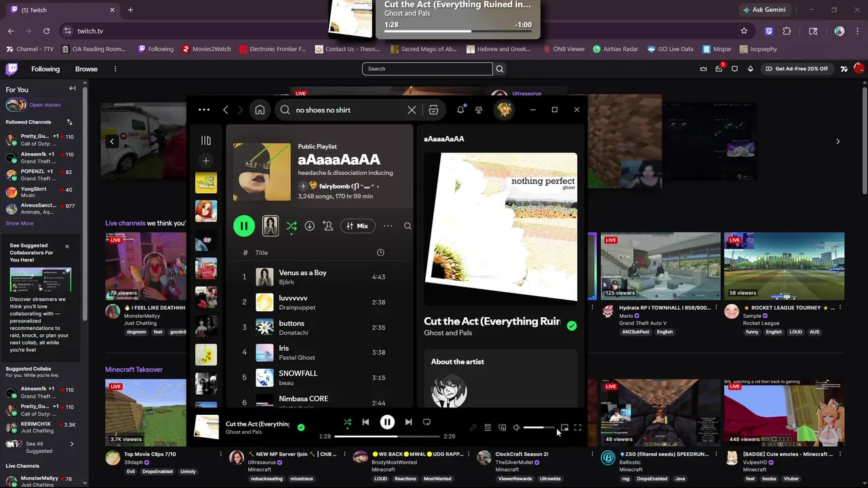The image size is (868, 488).
Task: Open the Spotify three-dot app menu
Action: click(x=204, y=110)
